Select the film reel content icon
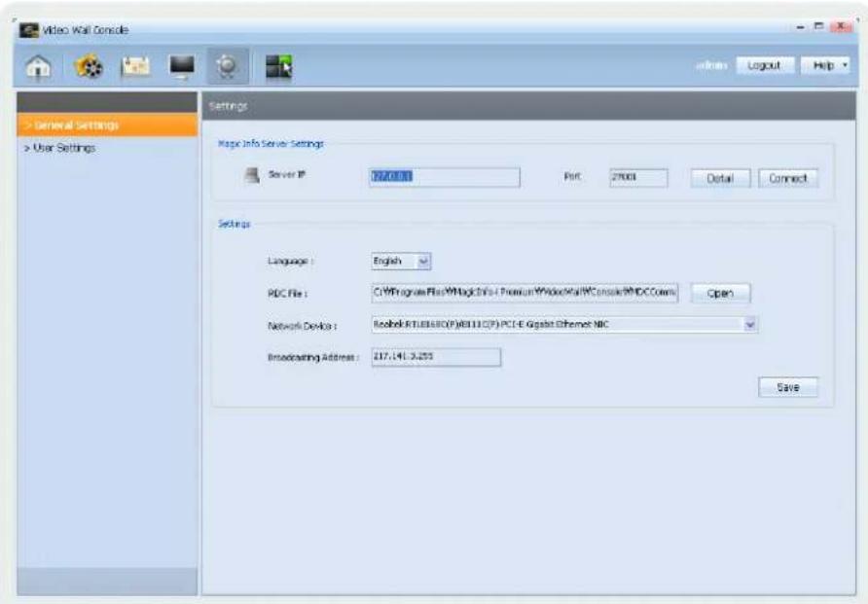Image resolution: width=868 pixels, height=604 pixels. point(89,67)
